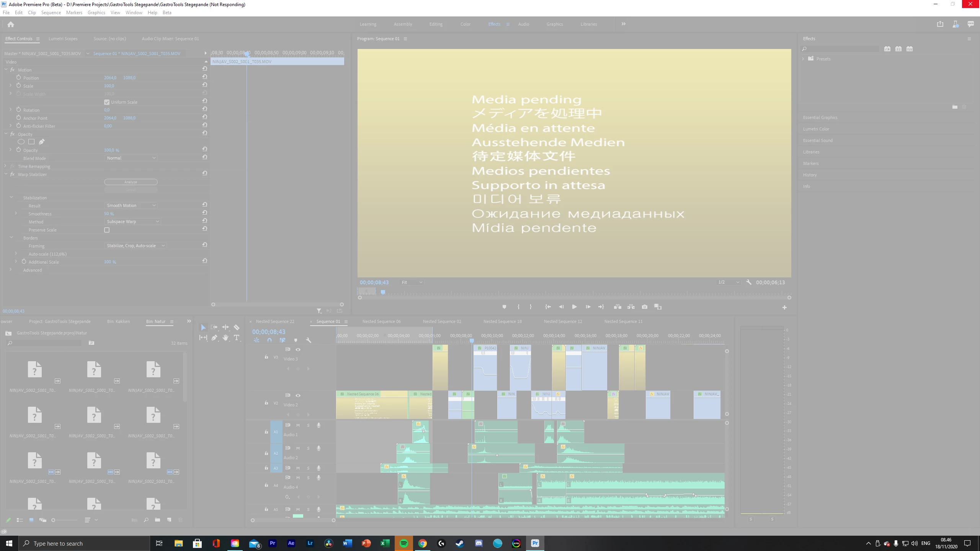This screenshot has width=980, height=551.
Task: Open Framing dropdown Stabilize, Crop, Auto-scale
Action: pos(135,246)
